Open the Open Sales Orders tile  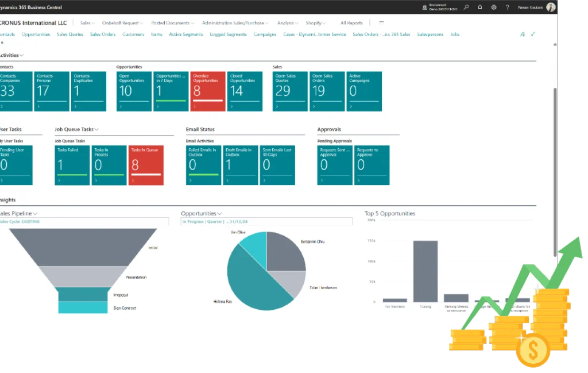coord(327,91)
